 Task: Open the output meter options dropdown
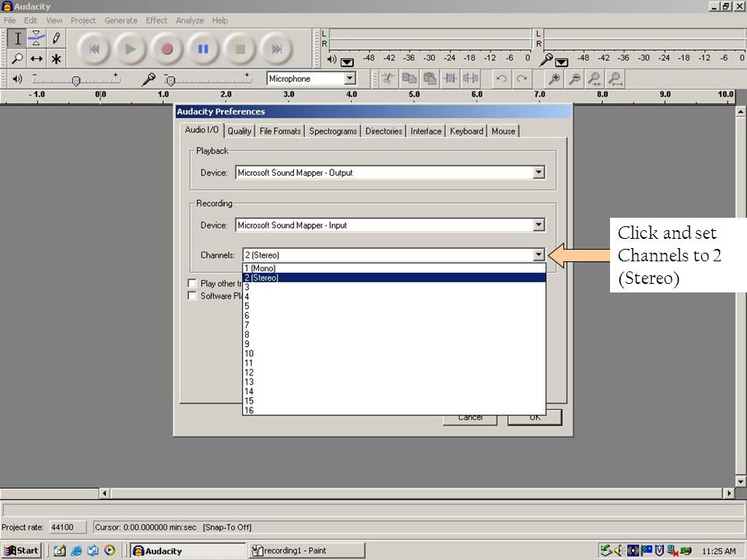tap(347, 62)
